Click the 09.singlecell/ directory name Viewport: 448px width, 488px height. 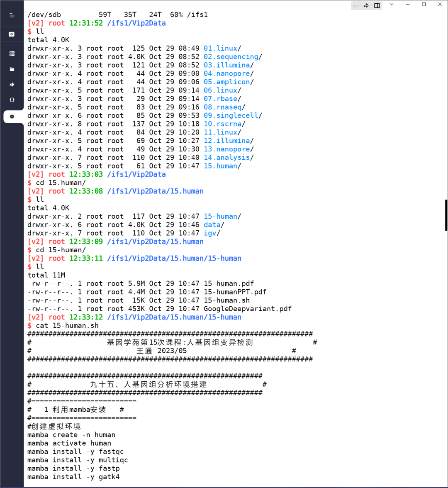click(233, 115)
